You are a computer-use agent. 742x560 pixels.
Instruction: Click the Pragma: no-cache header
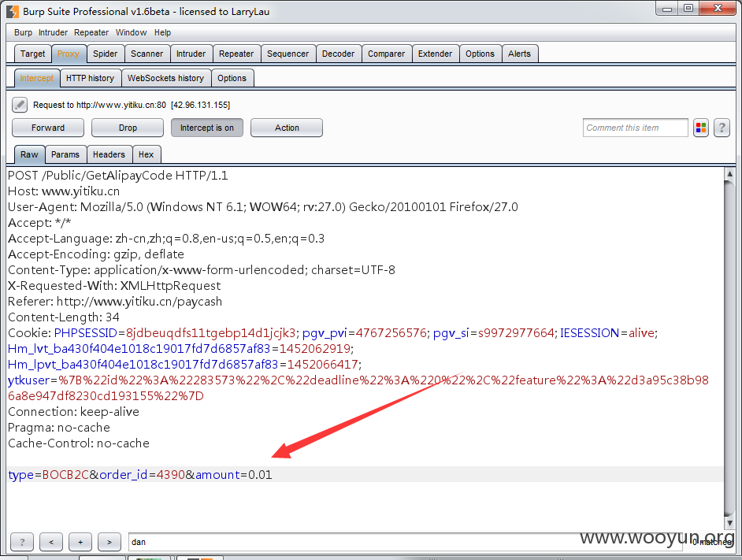[59, 428]
